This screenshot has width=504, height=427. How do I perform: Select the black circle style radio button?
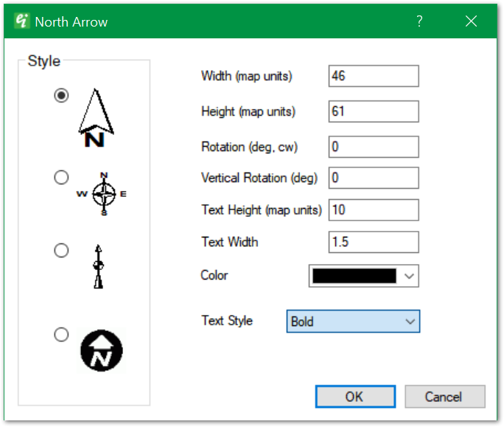coord(62,334)
